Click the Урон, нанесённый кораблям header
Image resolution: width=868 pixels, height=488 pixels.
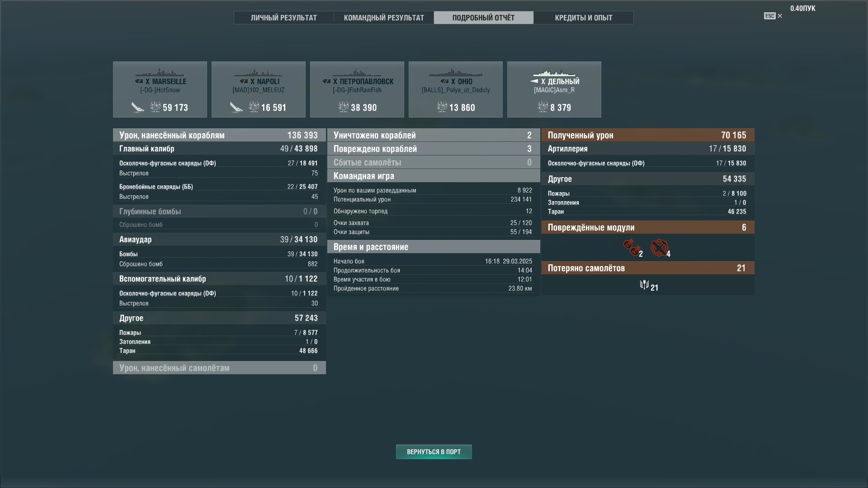point(219,135)
